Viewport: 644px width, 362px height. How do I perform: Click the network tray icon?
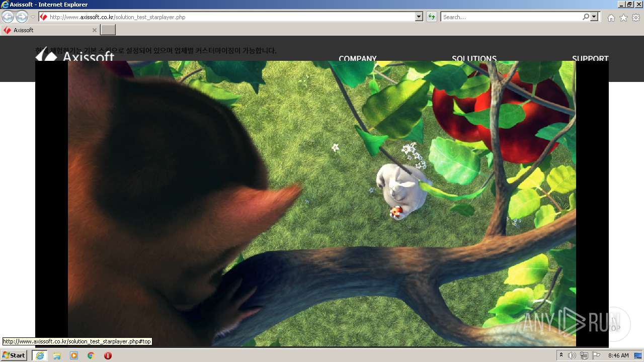[x=584, y=355]
